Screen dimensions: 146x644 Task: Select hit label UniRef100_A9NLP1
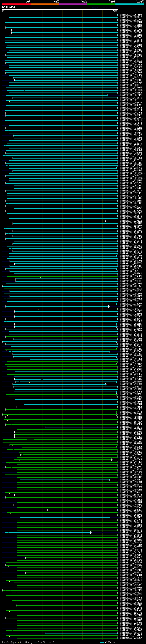pyautogui.click(x=131, y=276)
